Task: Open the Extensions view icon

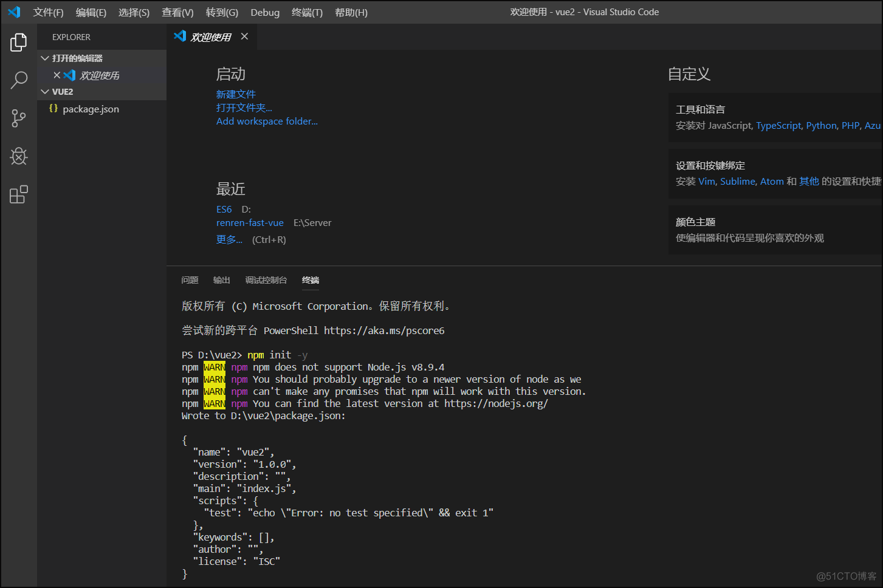Action: click(x=19, y=194)
